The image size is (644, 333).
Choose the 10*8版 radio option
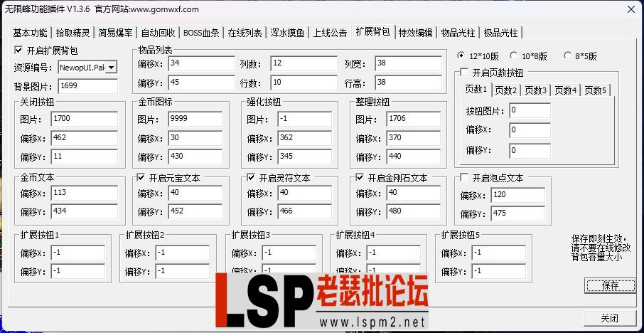point(513,55)
